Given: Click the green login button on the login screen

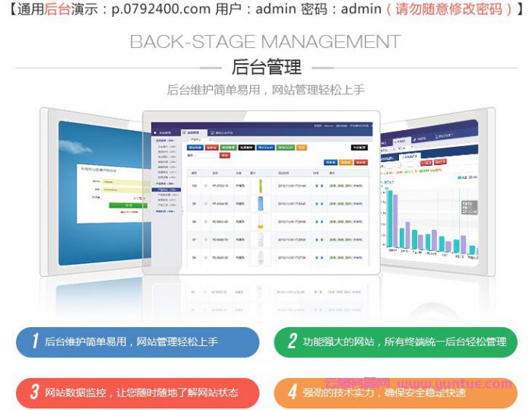Looking at the screenshot, I should tap(128, 205).
